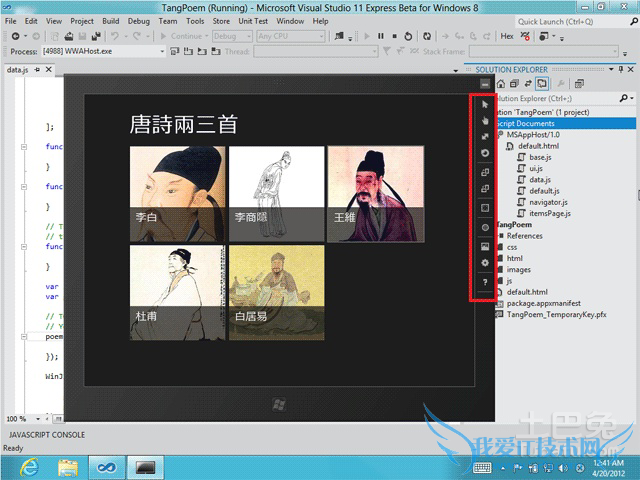Click the 白居易 poet tile
640x480 pixels.
coord(276,292)
